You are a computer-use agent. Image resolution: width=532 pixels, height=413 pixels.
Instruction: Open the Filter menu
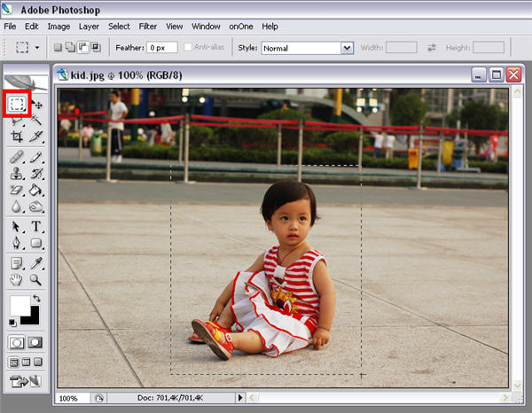[149, 27]
